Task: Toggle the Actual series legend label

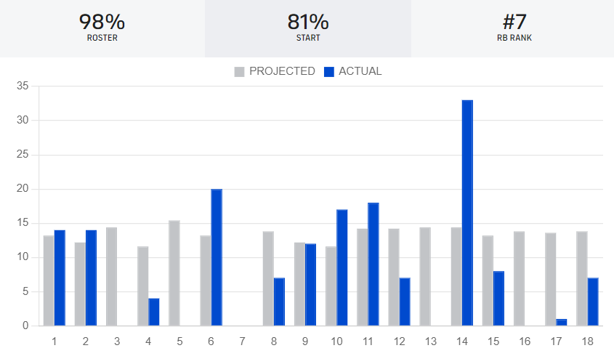Action: coord(360,71)
